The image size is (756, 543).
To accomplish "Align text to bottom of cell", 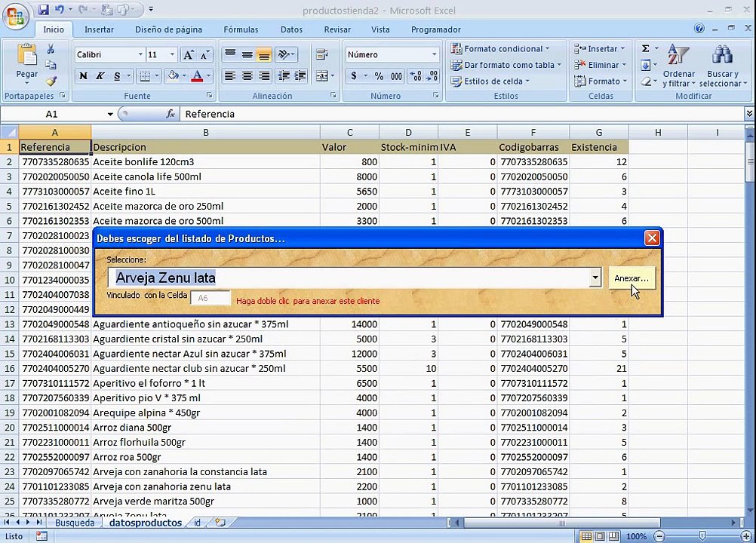I will (x=264, y=54).
